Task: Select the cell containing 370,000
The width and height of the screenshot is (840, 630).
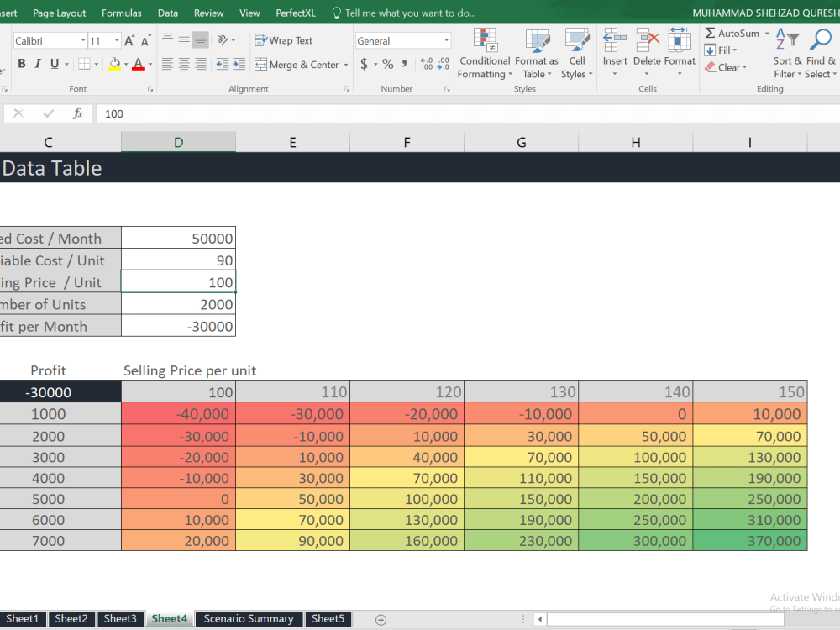Action: pos(750,540)
